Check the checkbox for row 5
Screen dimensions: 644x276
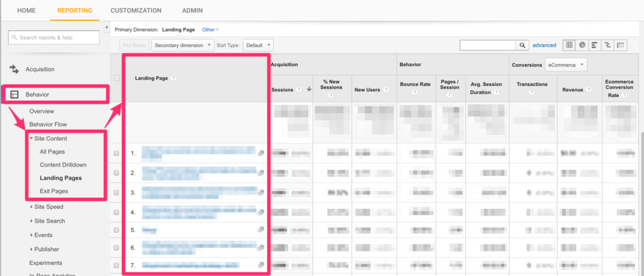[116, 230]
